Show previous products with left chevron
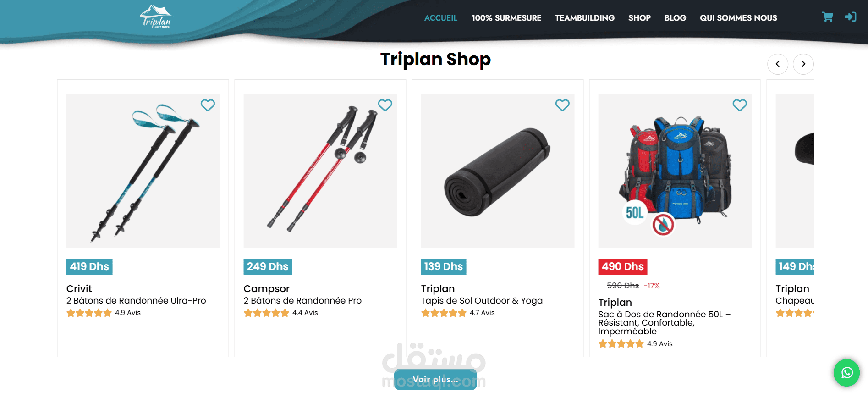 tap(778, 64)
